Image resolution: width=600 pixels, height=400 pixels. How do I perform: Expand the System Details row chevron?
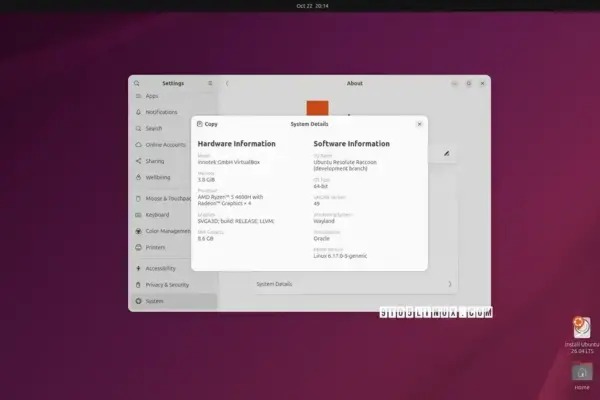click(x=450, y=284)
